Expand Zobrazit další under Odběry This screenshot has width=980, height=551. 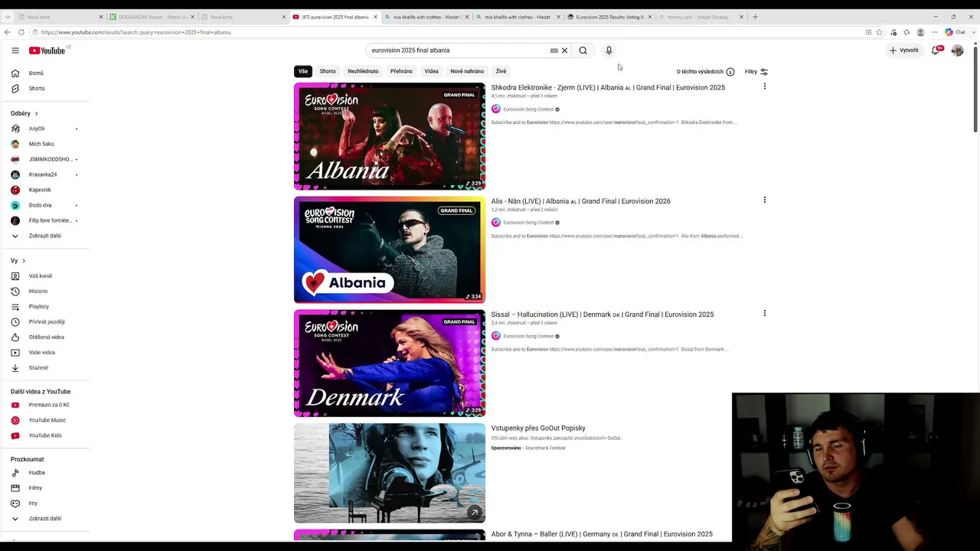(45, 236)
